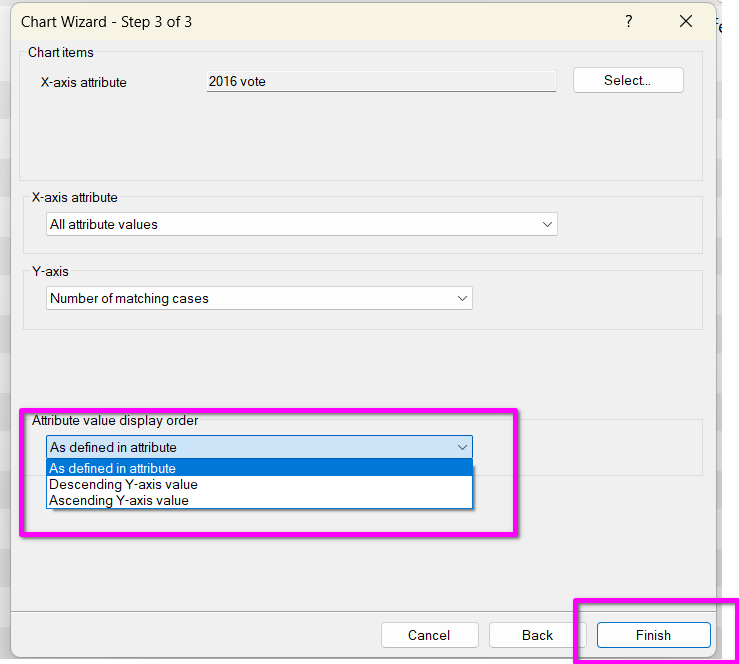The image size is (739, 664).
Task: Click chevron arrow of display order combo
Action: [x=462, y=447]
